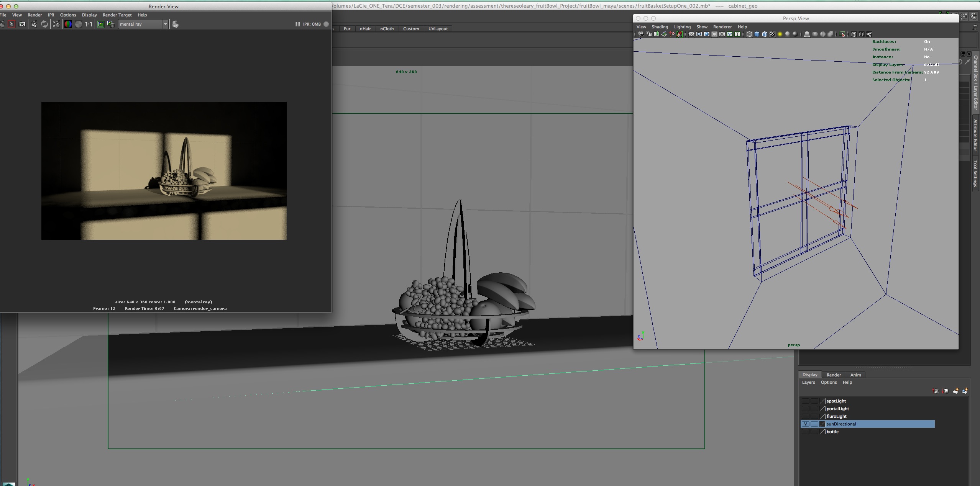Pause IPR tuning with the pause button
The image size is (980, 486).
pos(297,24)
